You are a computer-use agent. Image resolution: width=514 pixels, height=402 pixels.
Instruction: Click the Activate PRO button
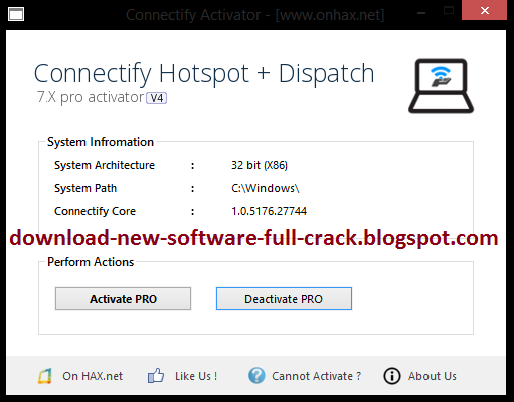click(x=123, y=299)
